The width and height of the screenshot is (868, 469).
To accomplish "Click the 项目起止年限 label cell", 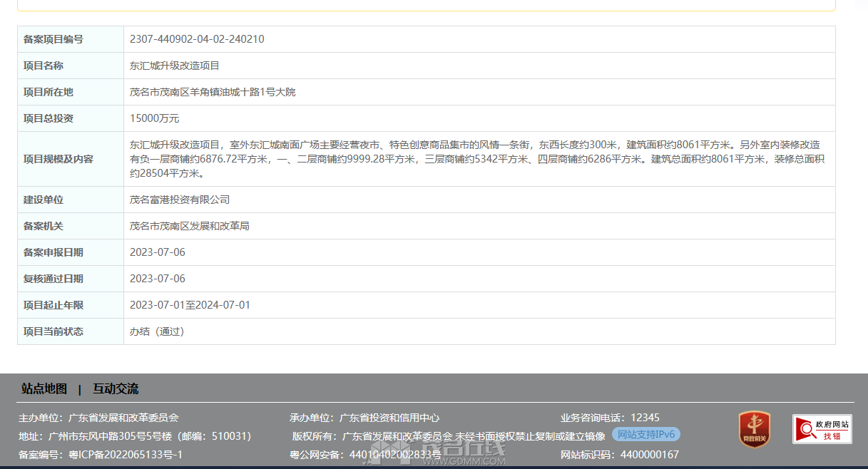I will 71,305.
